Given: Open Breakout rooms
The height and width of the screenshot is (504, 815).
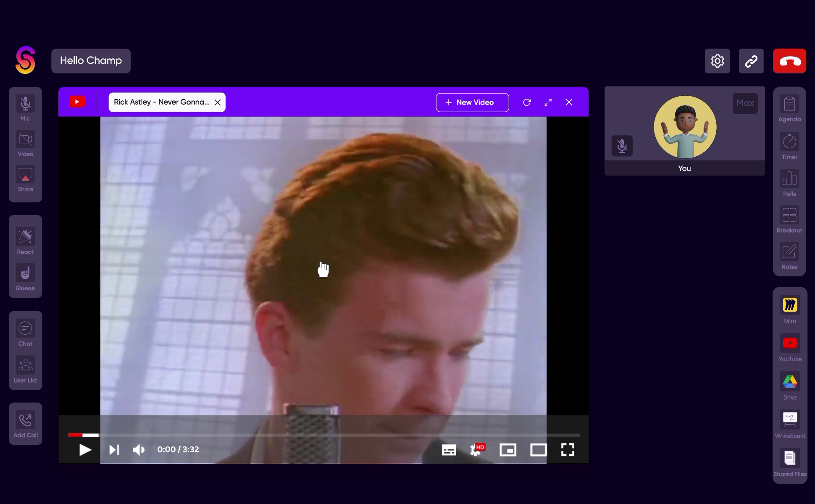Looking at the screenshot, I should coord(789,220).
